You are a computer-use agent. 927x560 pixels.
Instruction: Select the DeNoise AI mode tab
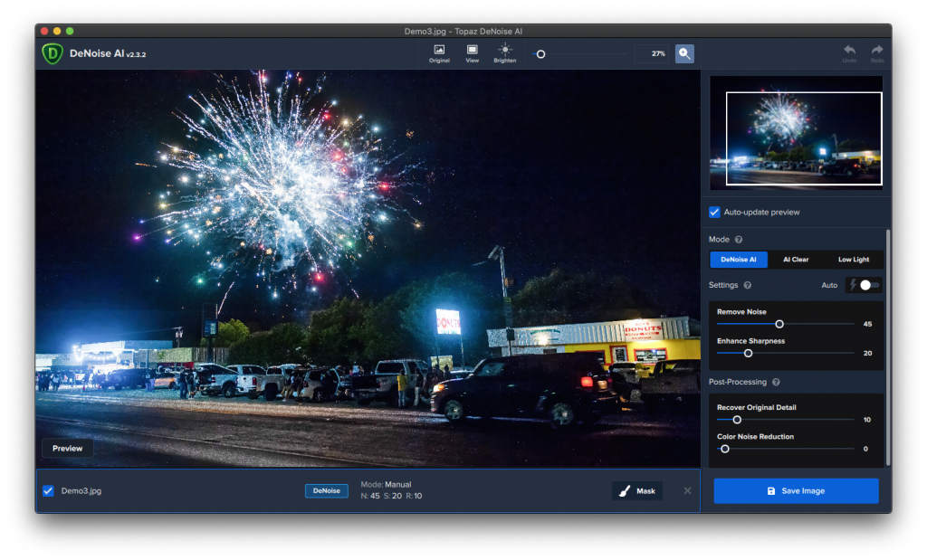pyautogui.click(x=739, y=260)
